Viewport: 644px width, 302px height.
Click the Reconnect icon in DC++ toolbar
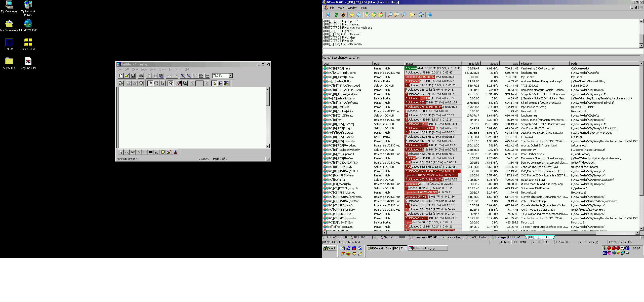336,15
